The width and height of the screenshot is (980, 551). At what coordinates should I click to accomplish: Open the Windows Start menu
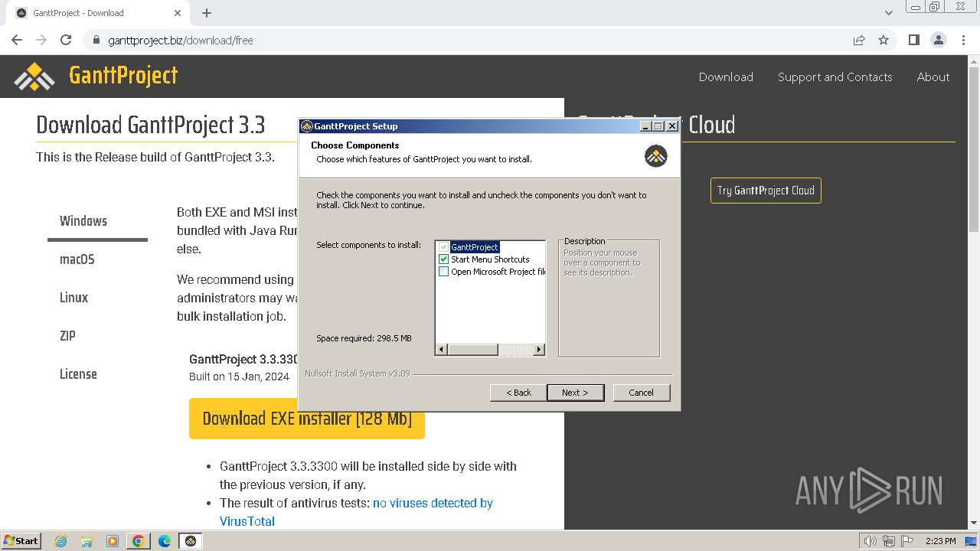pos(21,541)
